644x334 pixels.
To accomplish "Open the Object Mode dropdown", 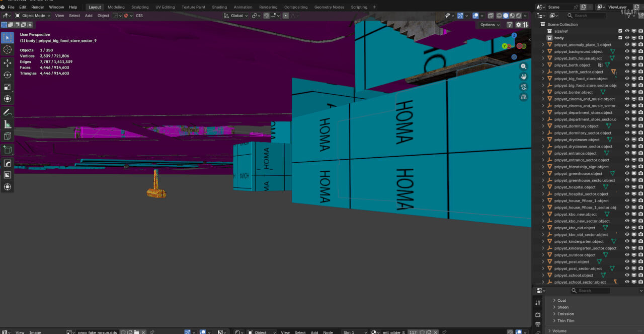I will click(x=32, y=16).
